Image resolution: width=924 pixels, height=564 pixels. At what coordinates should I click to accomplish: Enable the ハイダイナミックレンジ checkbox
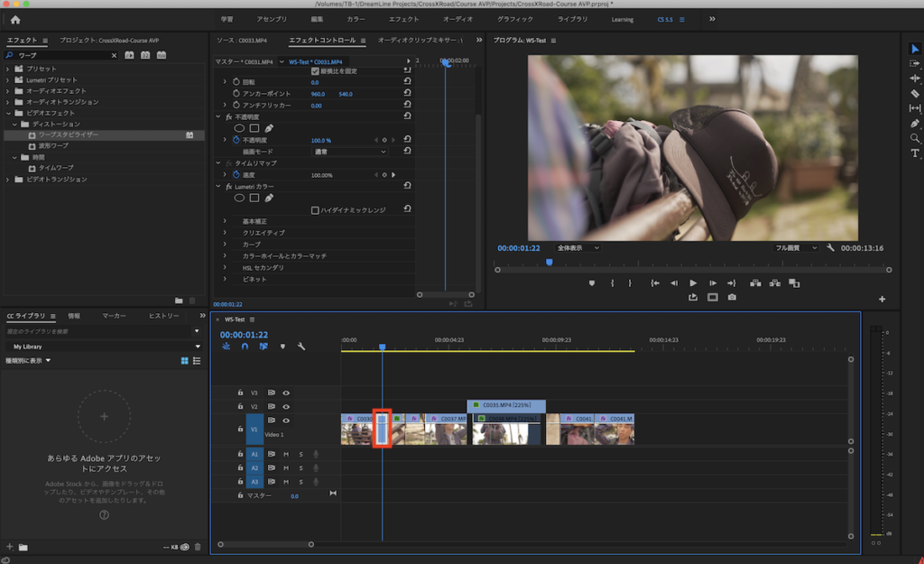pos(315,209)
